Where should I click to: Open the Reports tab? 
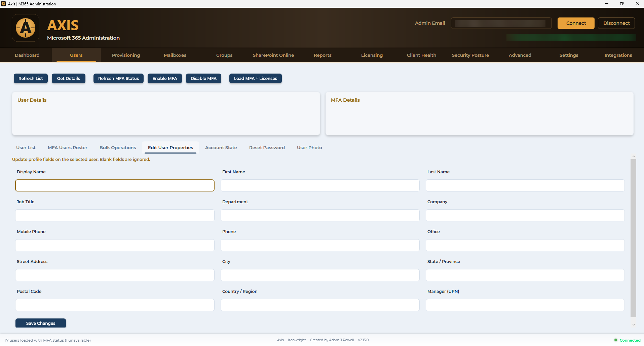point(323,55)
